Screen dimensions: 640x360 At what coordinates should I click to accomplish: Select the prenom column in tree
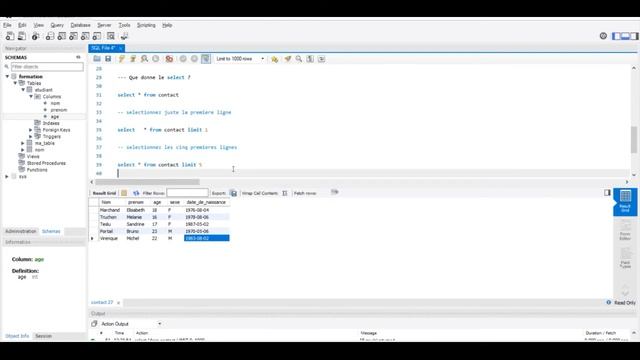[59, 110]
